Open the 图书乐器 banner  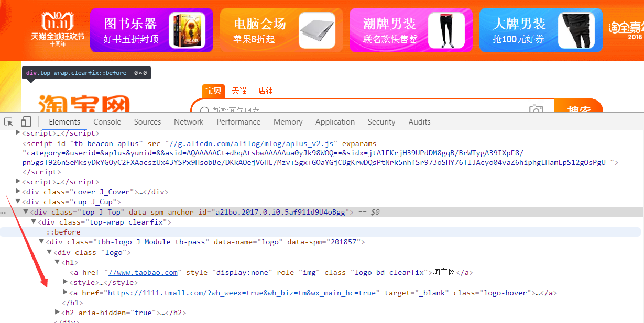151,30
